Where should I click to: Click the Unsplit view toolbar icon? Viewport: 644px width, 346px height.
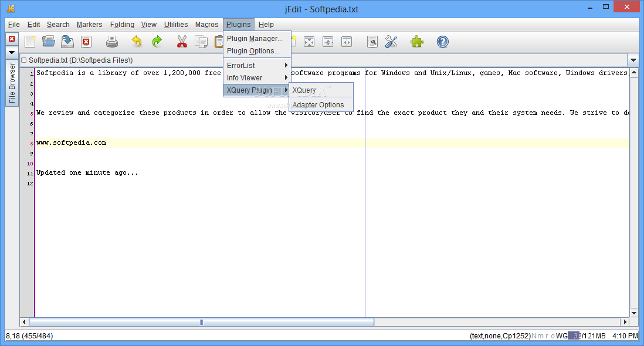(309, 42)
